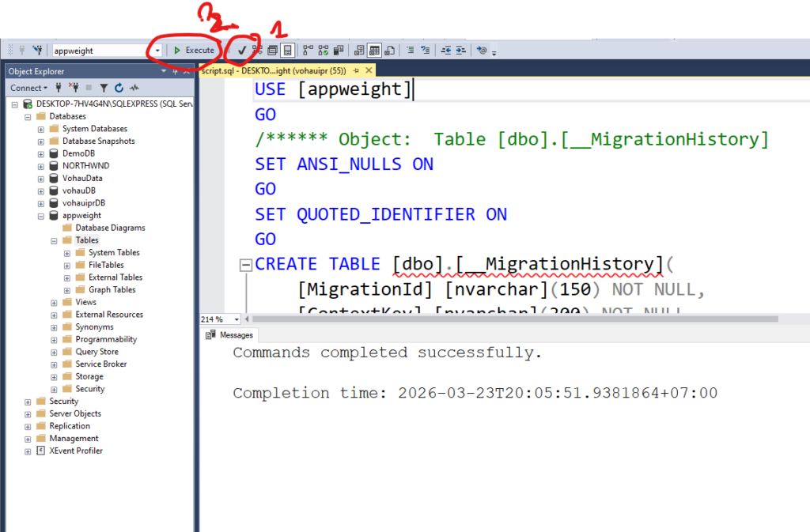Decrease indent of selected lines
Screen dimensions: 810x532
click(446, 50)
